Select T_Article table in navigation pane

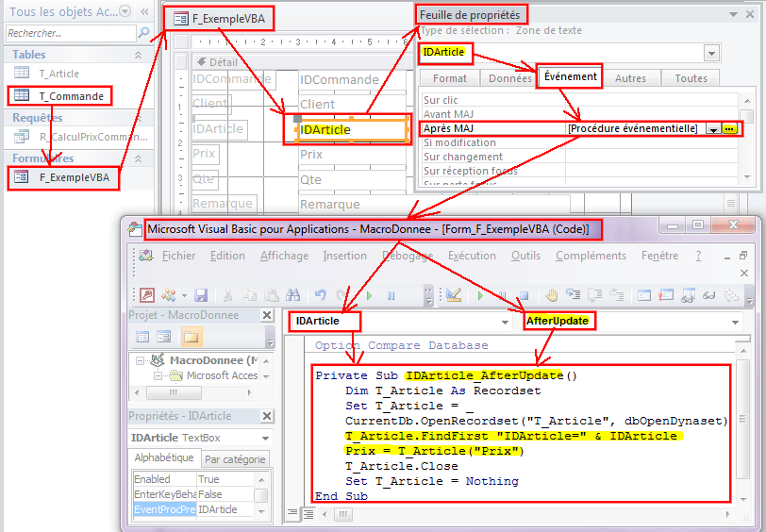click(x=59, y=74)
